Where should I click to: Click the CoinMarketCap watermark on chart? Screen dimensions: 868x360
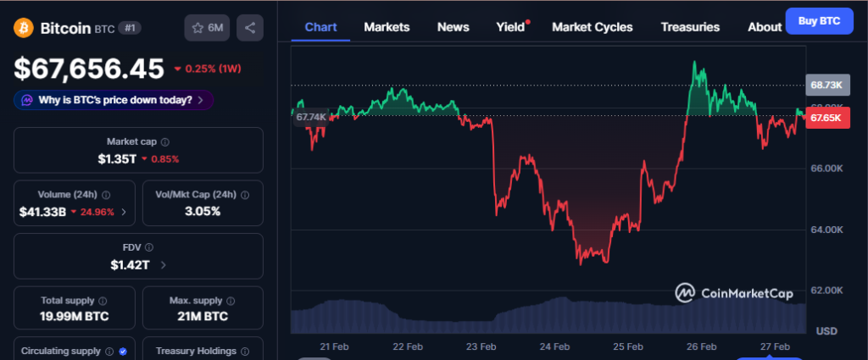pos(734,293)
